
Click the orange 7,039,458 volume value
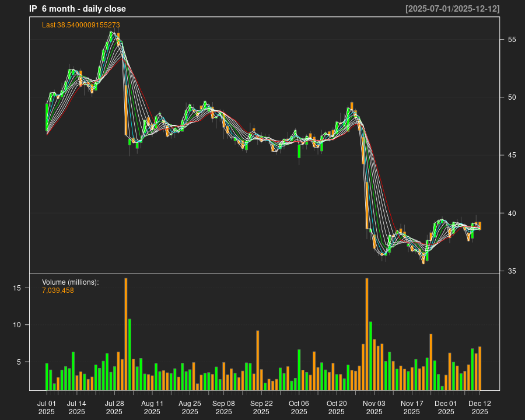[x=58, y=290]
